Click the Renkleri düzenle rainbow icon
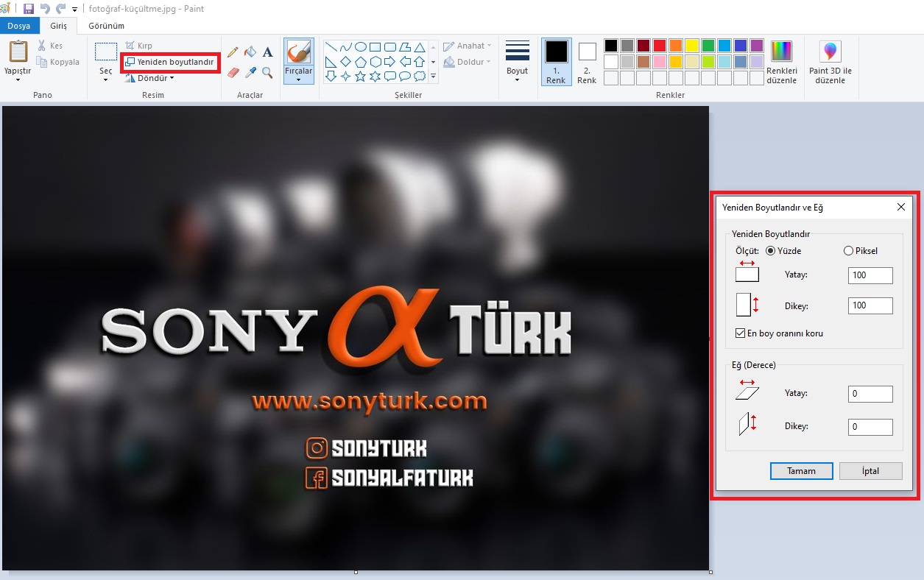This screenshot has width=924, height=580. point(781,52)
